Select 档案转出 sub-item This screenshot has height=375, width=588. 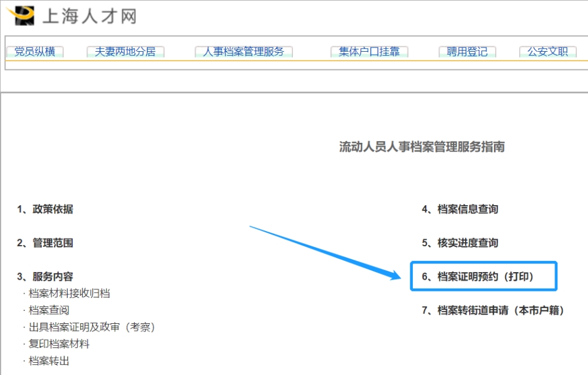(49, 361)
